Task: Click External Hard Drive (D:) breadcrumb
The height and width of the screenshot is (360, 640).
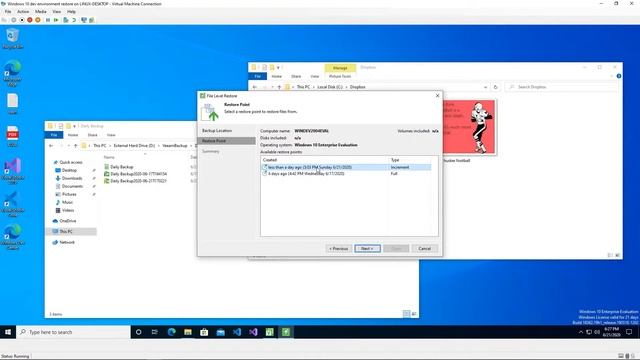Action: (x=134, y=146)
